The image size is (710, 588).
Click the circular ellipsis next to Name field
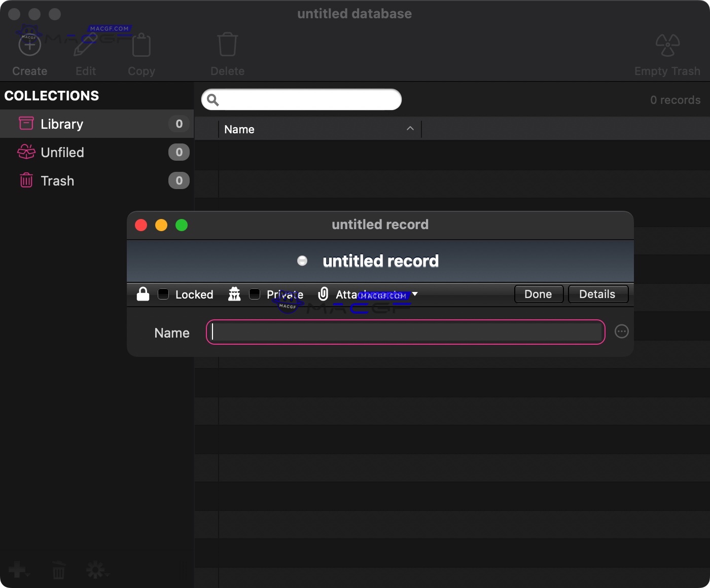pyautogui.click(x=621, y=332)
